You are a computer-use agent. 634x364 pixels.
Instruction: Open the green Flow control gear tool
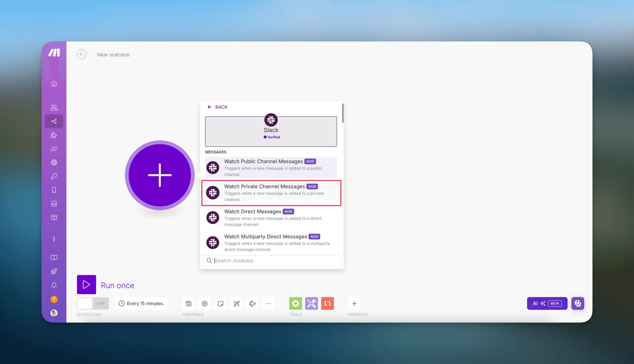point(296,303)
